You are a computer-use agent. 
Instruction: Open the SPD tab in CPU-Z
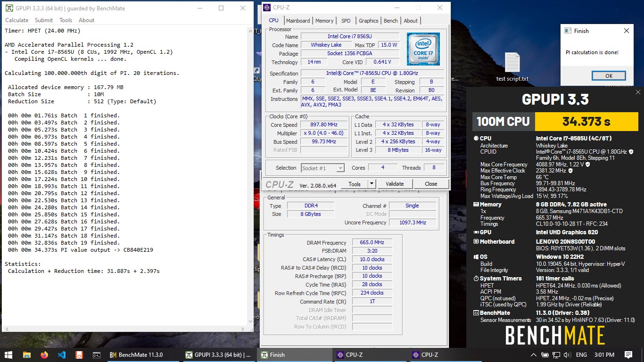pyautogui.click(x=346, y=21)
